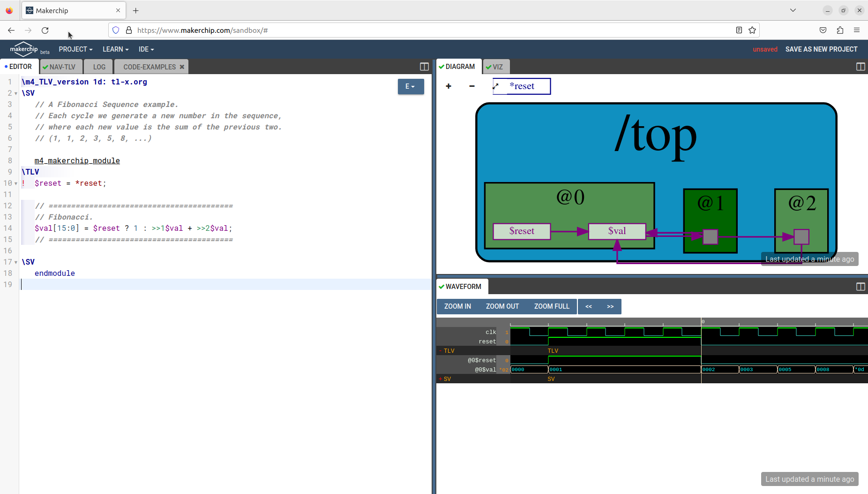The height and width of the screenshot is (494, 868).
Task: Zoom in diagram with plus icon
Action: 449,86
